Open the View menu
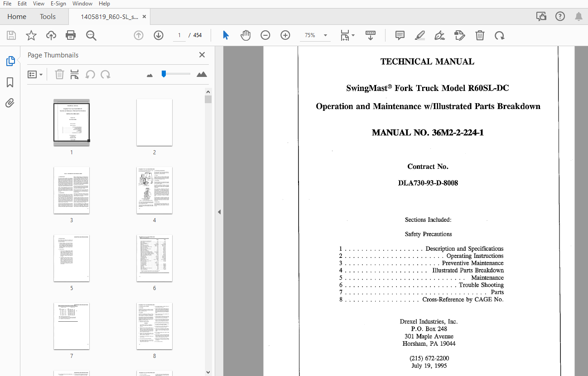The width and height of the screenshot is (588, 376). click(39, 4)
